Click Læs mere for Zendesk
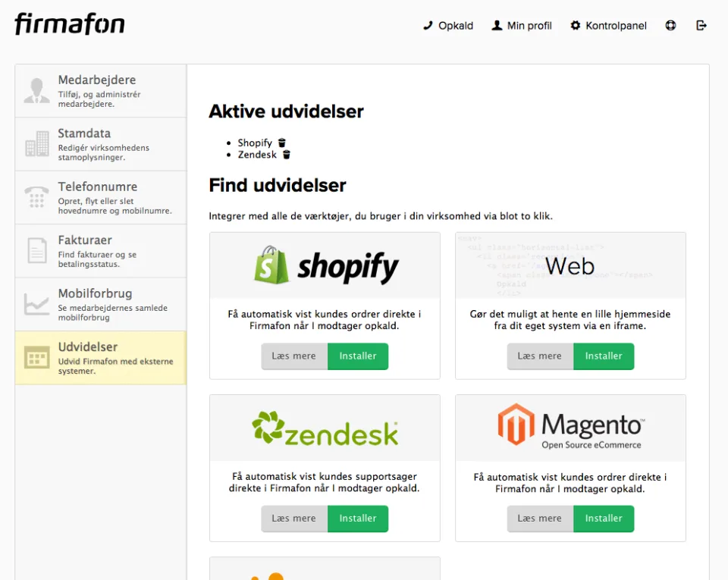Screen dimensions: 728x580 [294, 519]
